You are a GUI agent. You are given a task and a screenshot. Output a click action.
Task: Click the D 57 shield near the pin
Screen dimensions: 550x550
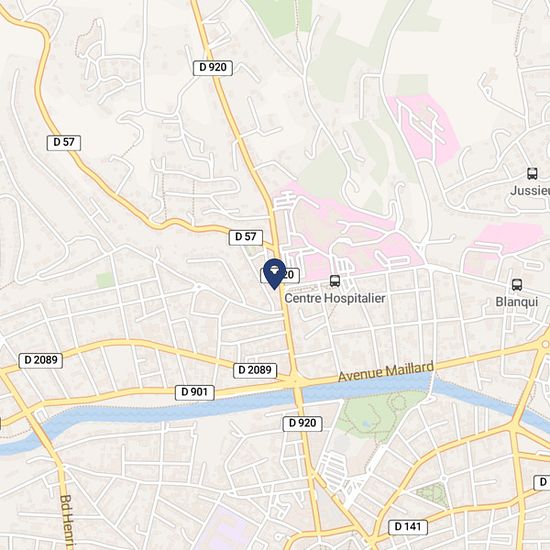point(246,237)
